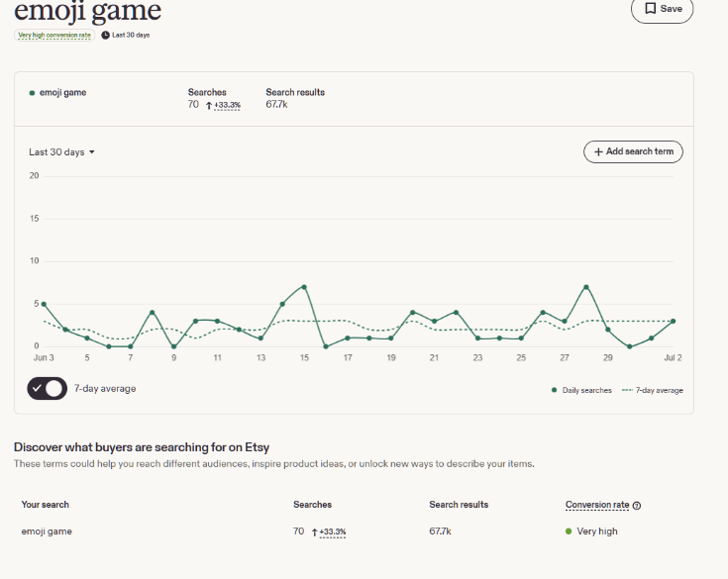The image size is (728, 579).
Task: Click the plus icon in Add search term
Action: point(598,151)
